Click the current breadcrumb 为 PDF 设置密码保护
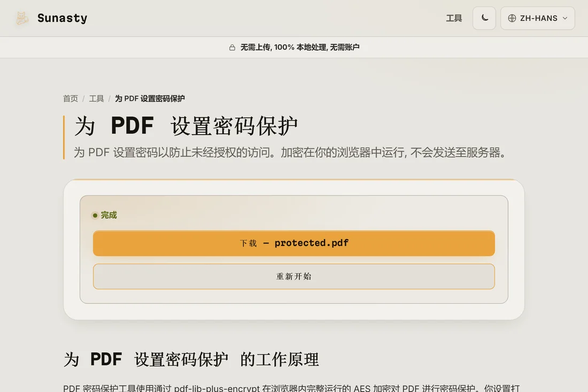Screen dimensions: 588x392 [x=150, y=98]
